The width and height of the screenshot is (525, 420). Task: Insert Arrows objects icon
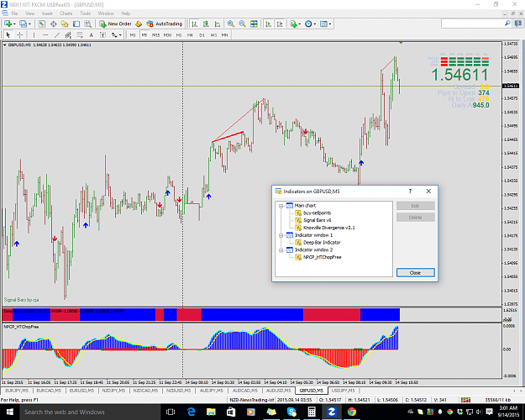(x=114, y=34)
